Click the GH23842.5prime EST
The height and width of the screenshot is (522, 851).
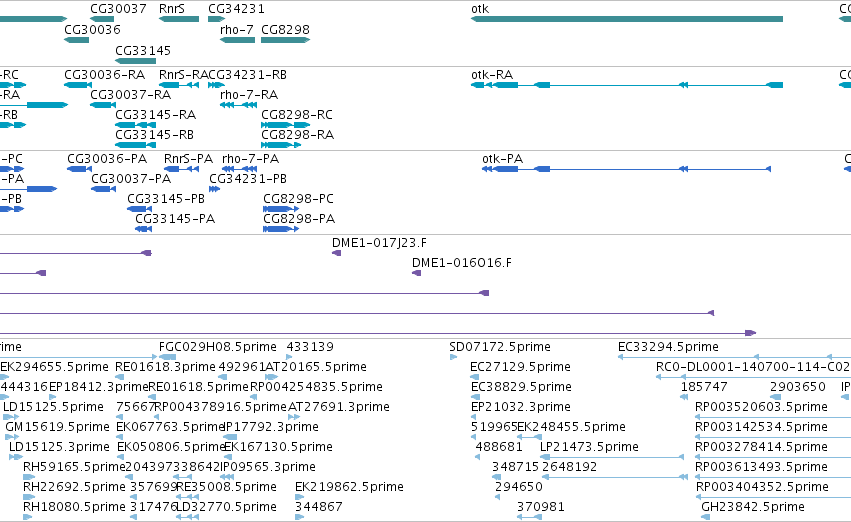coord(705,517)
